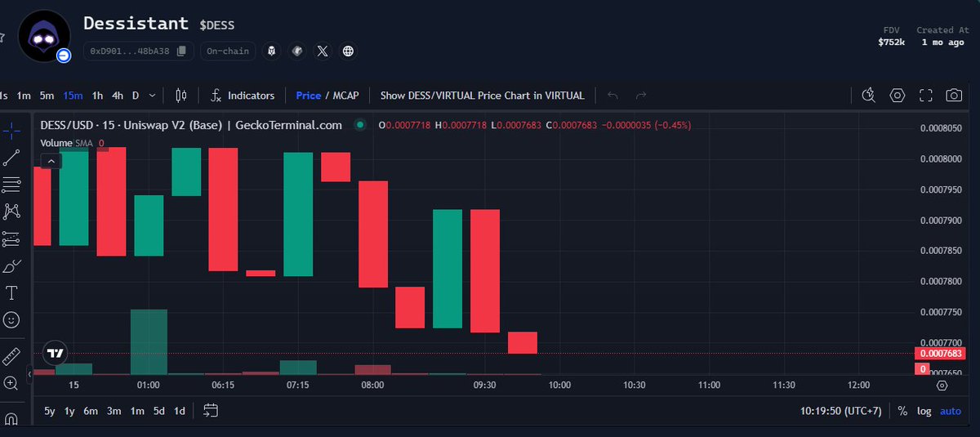Enter fullscreen chart mode
The image size is (980, 437).
[926, 96]
